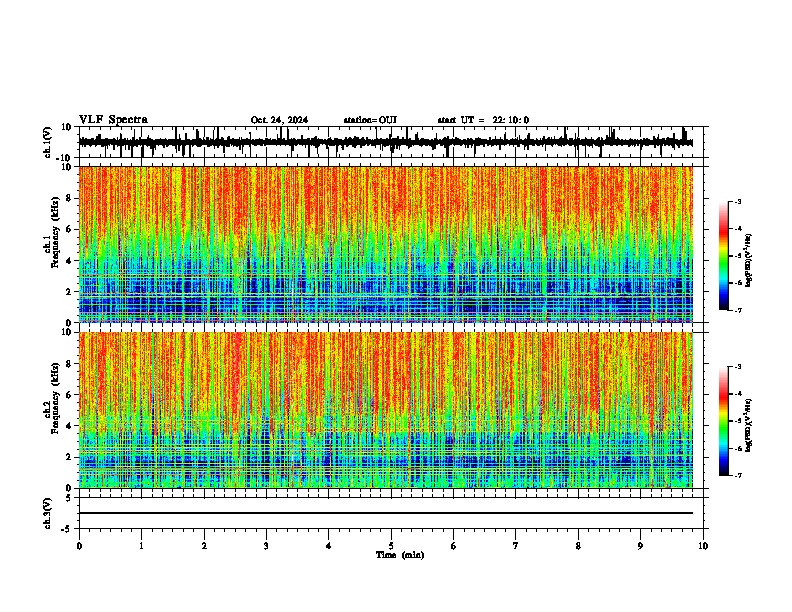Click time axis tick label "10"
This screenshot has width=792, height=612.
point(703,546)
